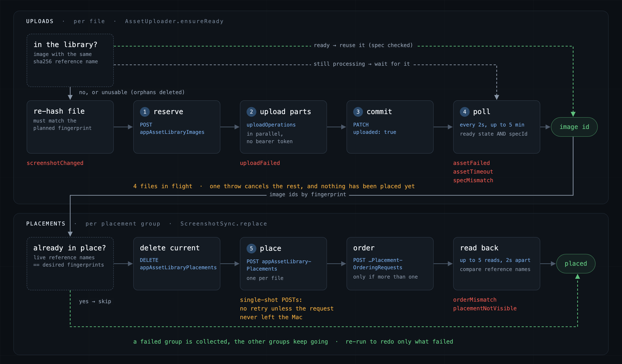Click 'live reference names == desired fingerprints' text

coord(69,261)
